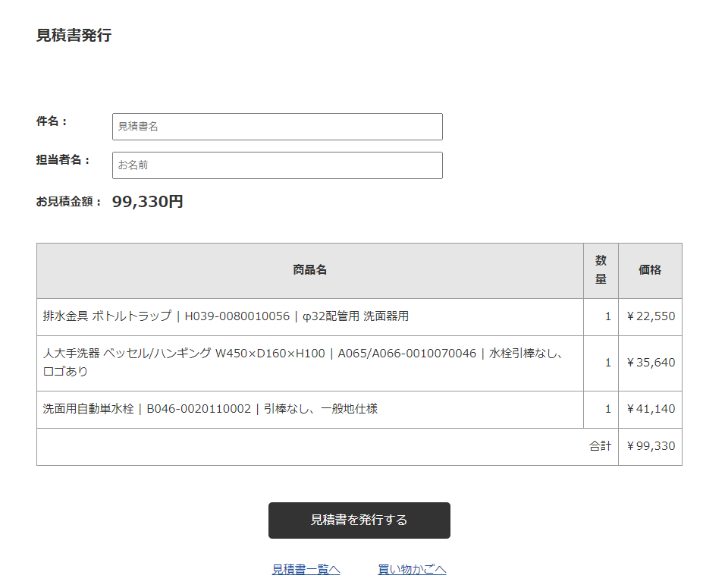Open the 買い物かごへ link
This screenshot has height=588, width=703.
413,568
